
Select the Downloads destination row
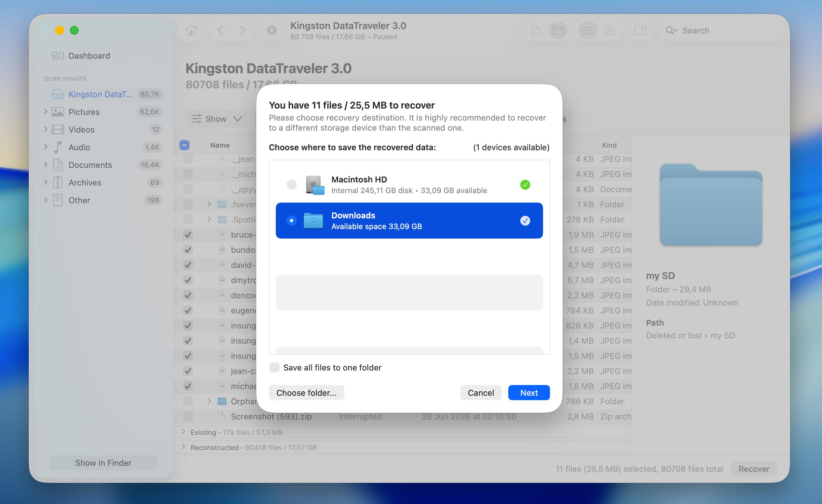point(409,220)
